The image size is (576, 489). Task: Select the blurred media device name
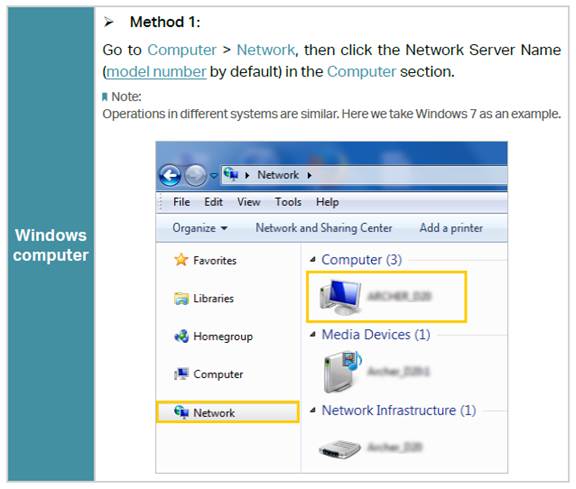point(398,372)
